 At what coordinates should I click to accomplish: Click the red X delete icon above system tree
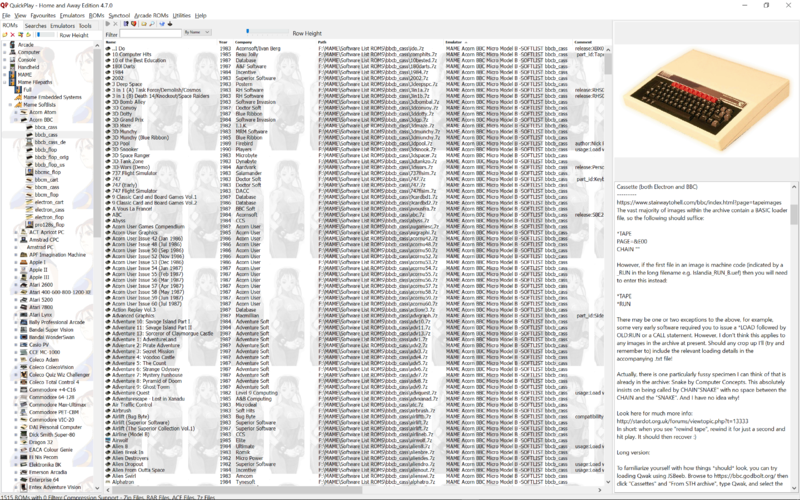13,35
